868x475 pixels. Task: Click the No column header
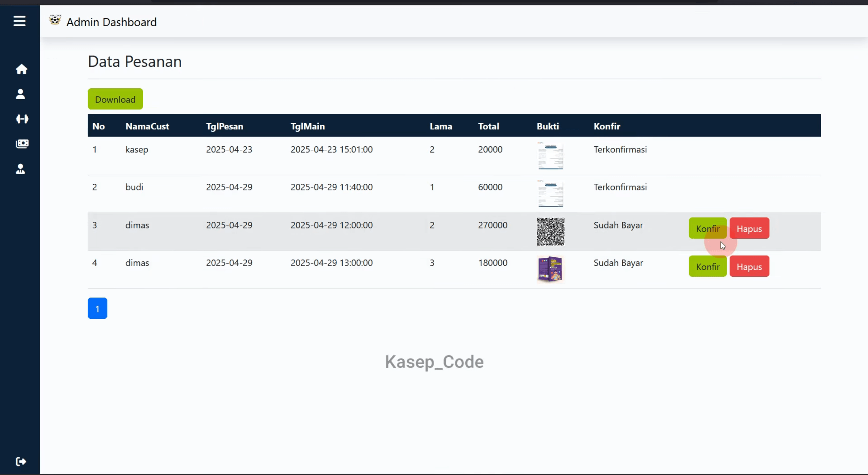98,126
